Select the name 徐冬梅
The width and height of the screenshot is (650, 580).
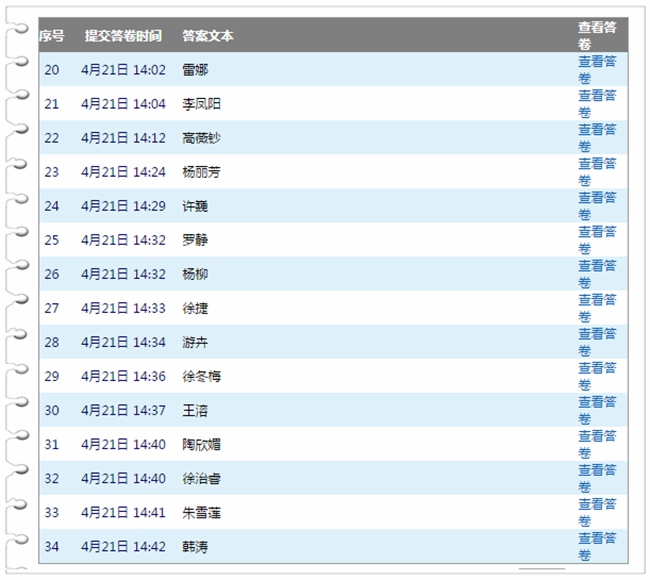coord(201,376)
